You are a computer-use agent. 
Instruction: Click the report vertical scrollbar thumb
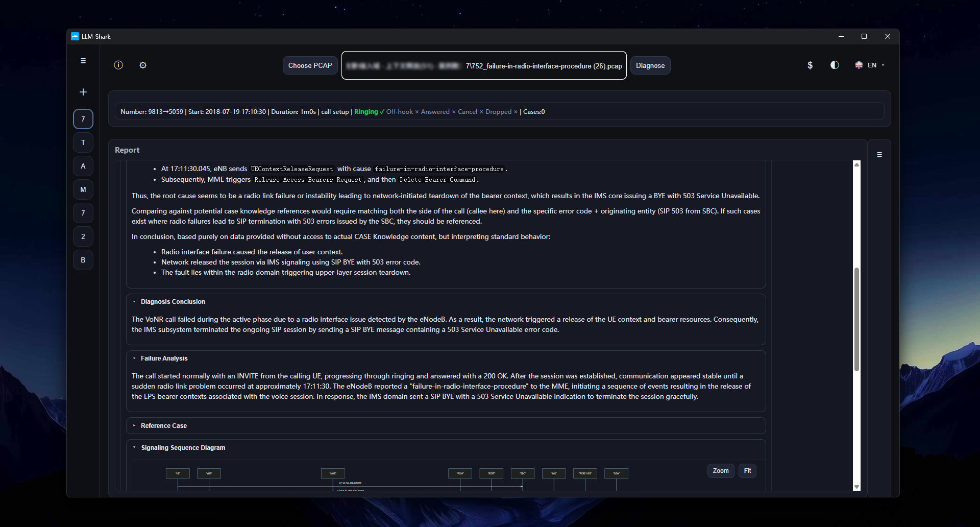[857, 319]
